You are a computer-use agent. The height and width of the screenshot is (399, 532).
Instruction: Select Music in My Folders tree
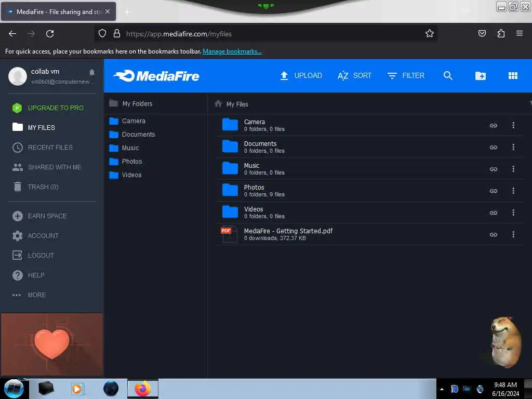point(124,148)
